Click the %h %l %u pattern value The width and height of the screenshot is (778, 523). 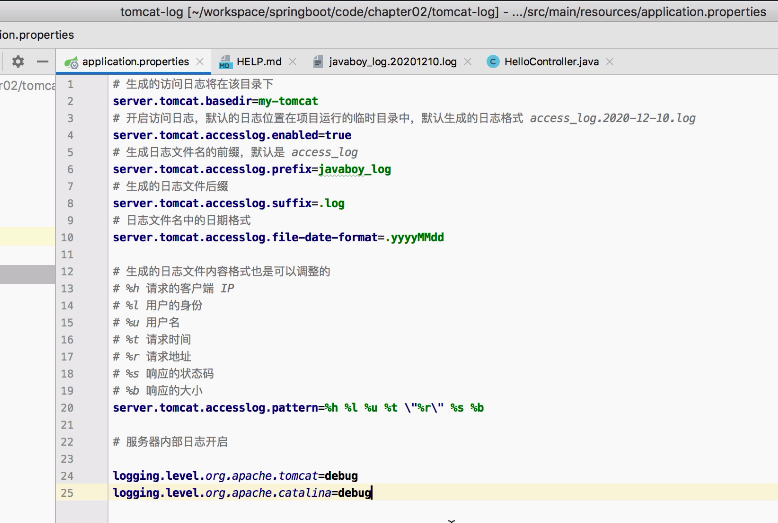tap(404, 408)
